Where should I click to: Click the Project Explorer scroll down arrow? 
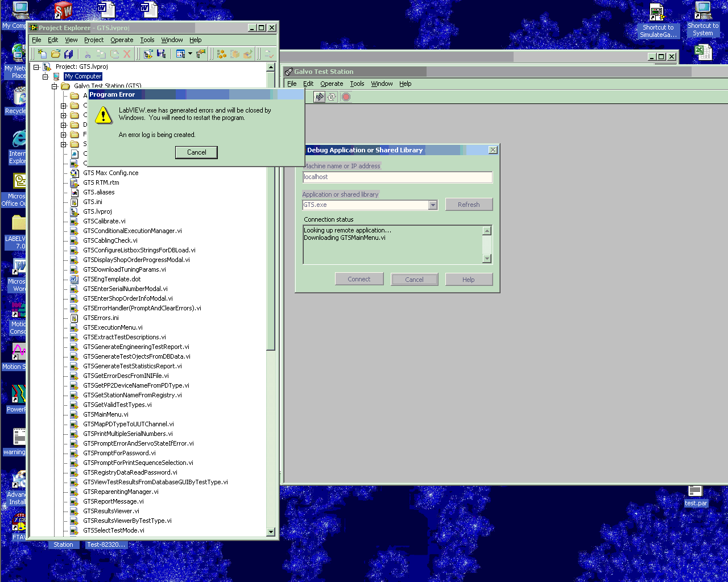pos(271,533)
